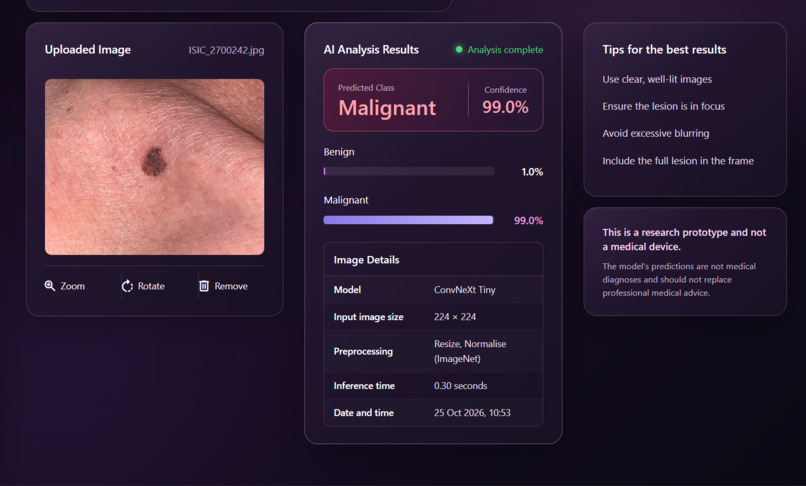
Task: Click the Uploaded Image heading
Action: [88, 49]
